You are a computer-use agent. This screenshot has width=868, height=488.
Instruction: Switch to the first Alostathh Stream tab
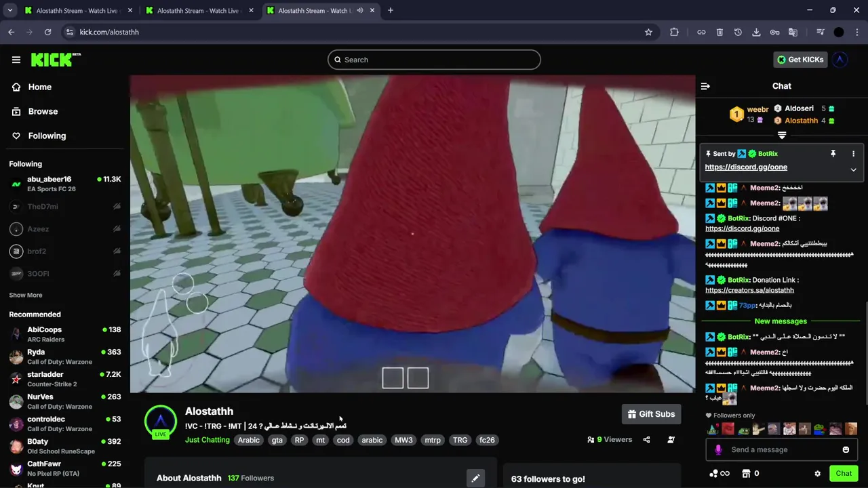(77, 11)
